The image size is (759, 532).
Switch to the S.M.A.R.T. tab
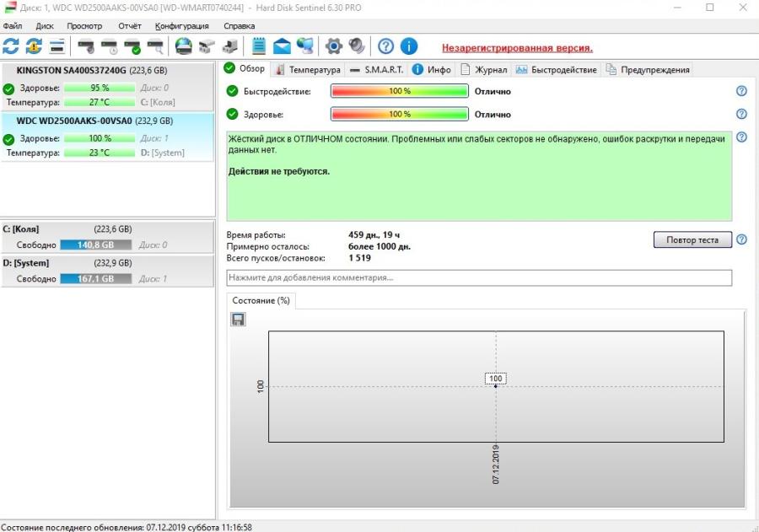377,70
